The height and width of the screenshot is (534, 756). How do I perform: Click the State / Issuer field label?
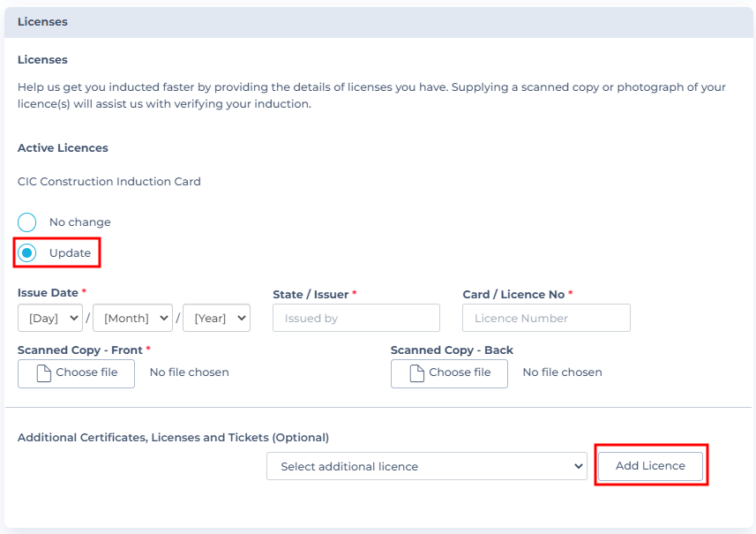311,294
